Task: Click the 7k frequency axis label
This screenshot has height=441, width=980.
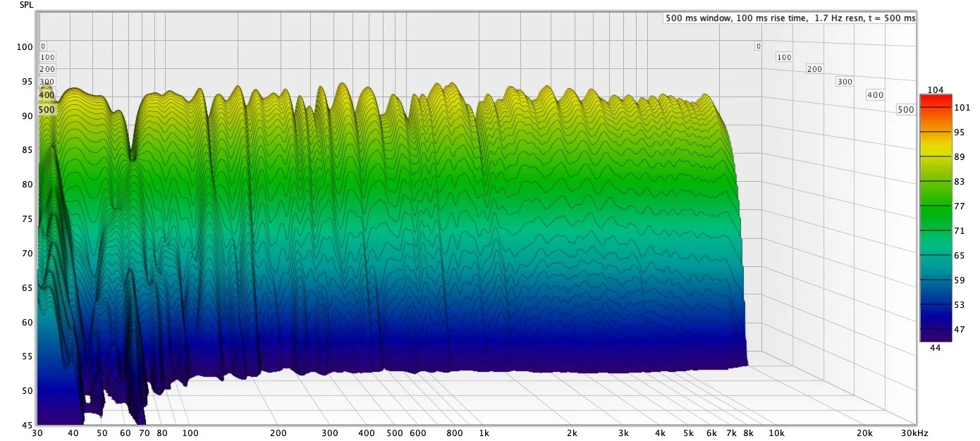Action: [x=732, y=433]
